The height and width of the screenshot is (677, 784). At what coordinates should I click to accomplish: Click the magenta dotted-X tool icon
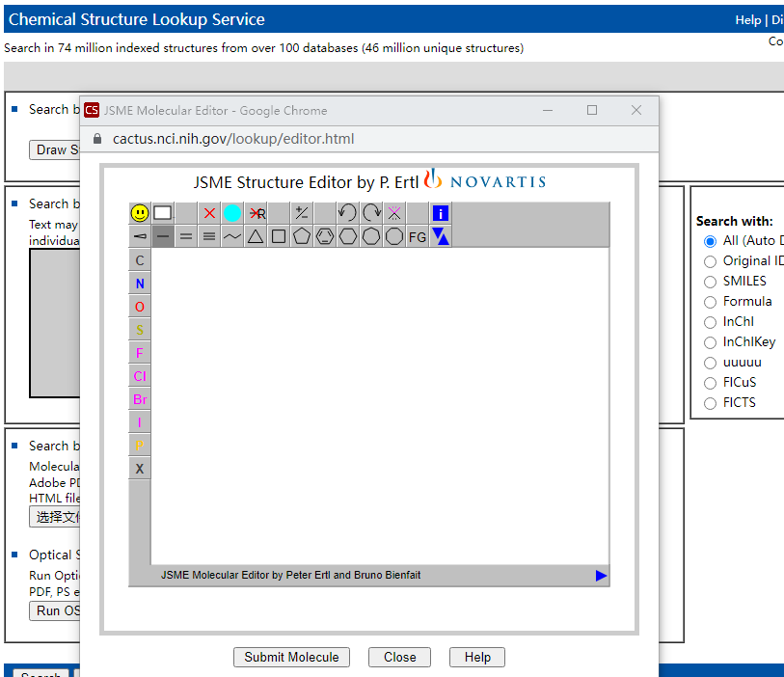pos(394,213)
